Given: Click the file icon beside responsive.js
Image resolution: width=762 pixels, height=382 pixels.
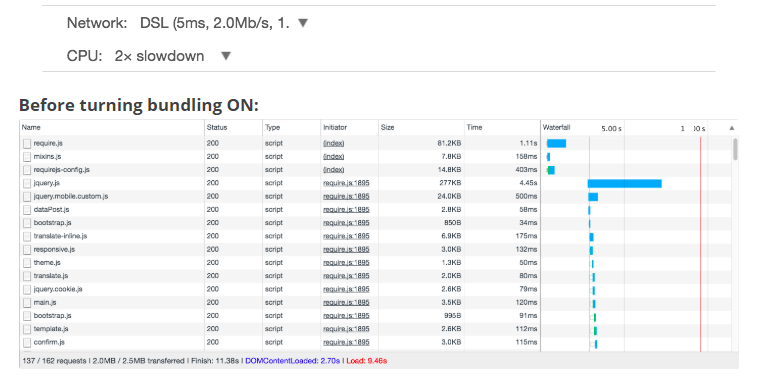Looking at the screenshot, I should pyautogui.click(x=27, y=249).
